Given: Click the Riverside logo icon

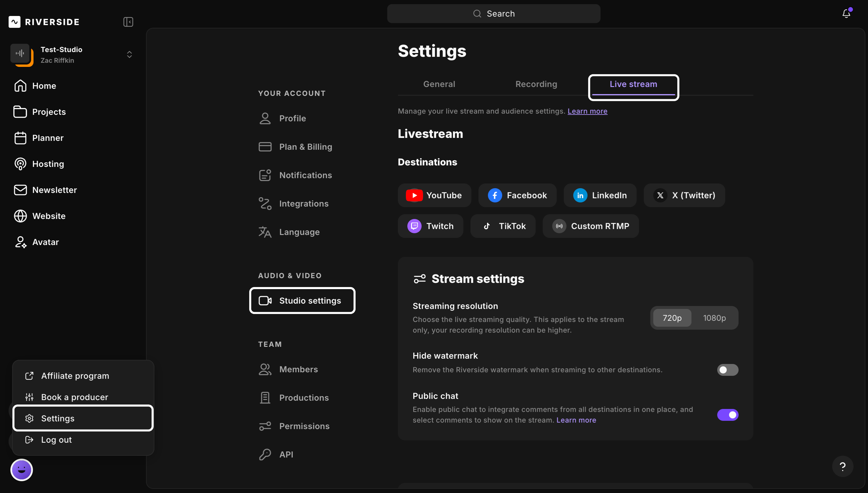Looking at the screenshot, I should click(x=15, y=22).
